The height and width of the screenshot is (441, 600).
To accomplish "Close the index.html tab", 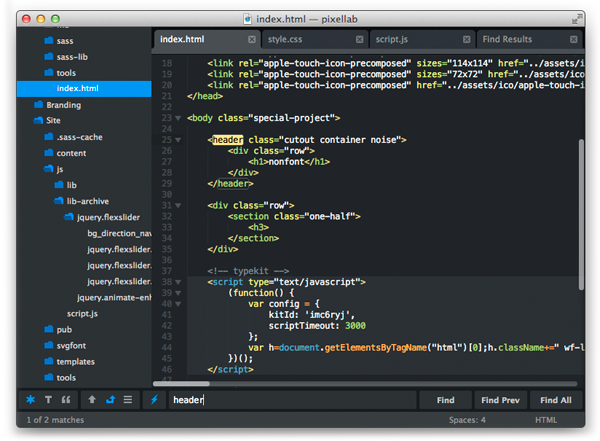I will 252,40.
